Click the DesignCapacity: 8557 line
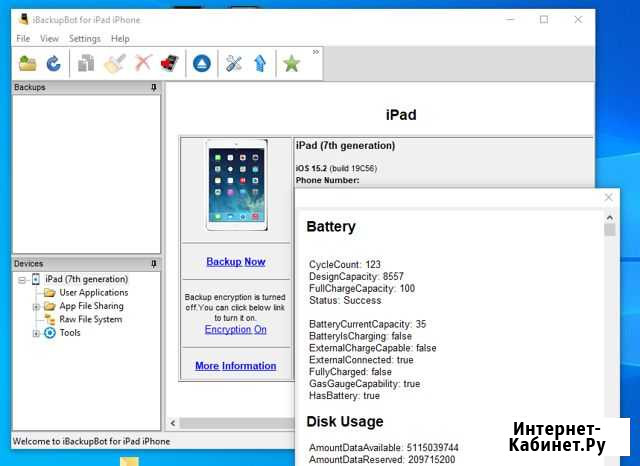 356,277
